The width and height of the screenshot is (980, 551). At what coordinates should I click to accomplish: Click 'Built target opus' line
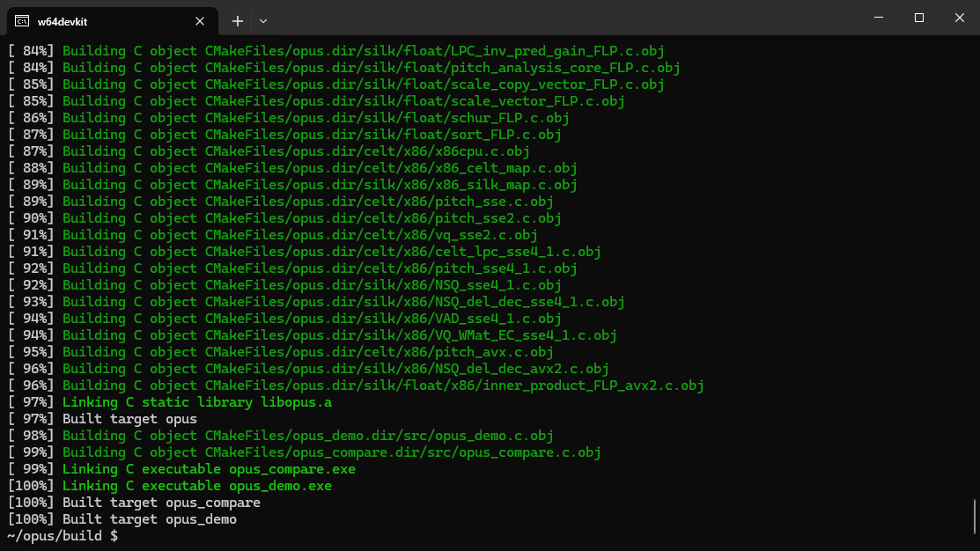click(x=102, y=419)
